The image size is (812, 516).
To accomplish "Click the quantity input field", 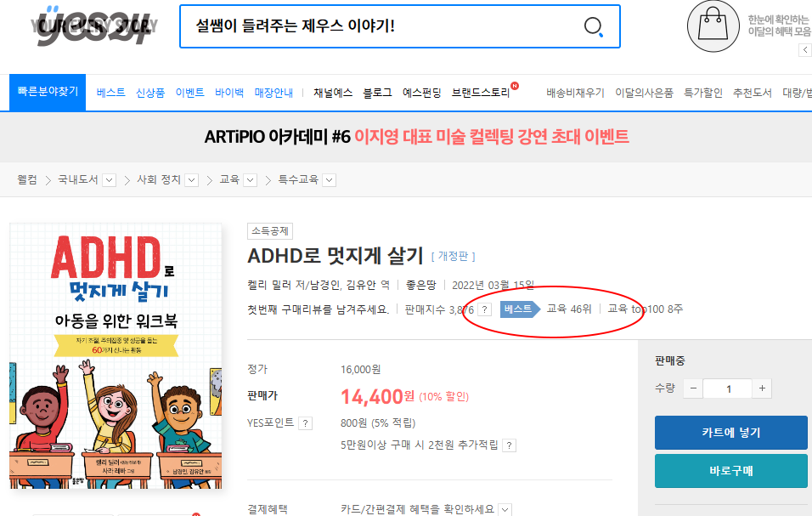I will [728, 388].
